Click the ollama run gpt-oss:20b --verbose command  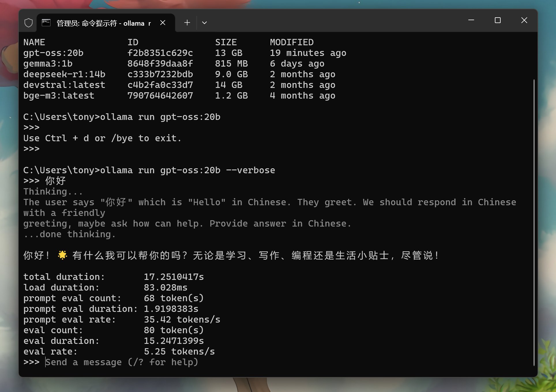(187, 170)
